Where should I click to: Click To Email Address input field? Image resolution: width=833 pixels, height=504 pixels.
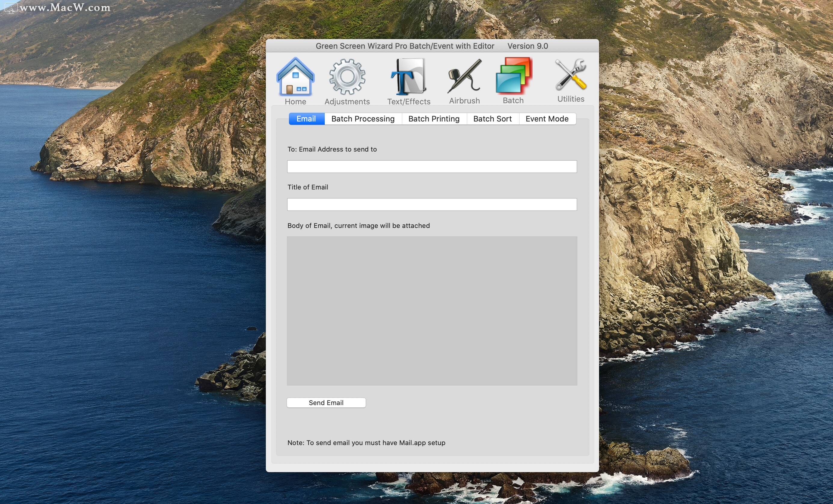[x=432, y=166]
